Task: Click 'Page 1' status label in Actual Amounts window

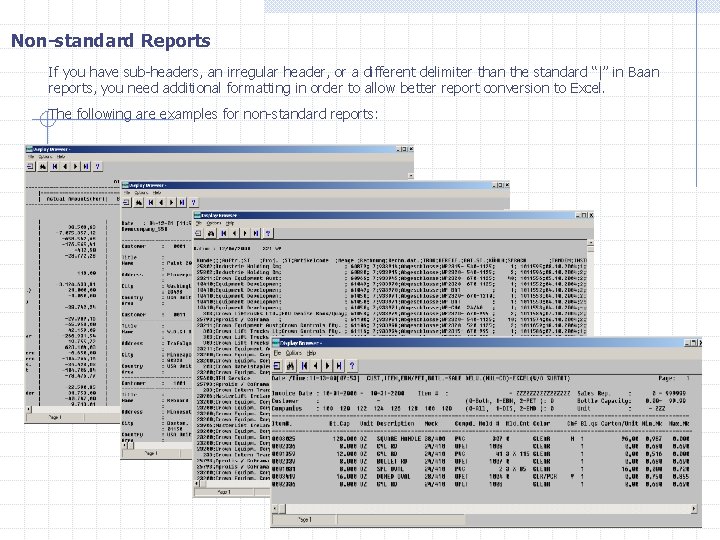Action: point(55,417)
